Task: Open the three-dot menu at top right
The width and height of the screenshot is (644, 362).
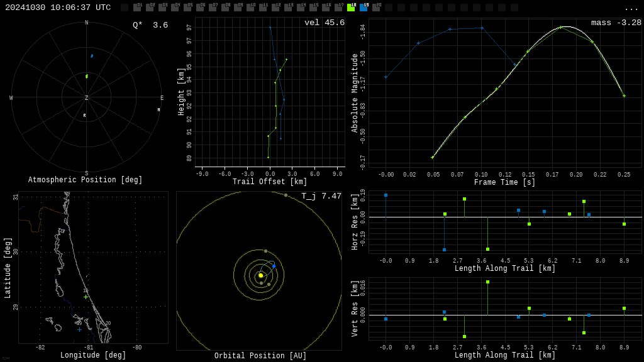Action: 631,8
